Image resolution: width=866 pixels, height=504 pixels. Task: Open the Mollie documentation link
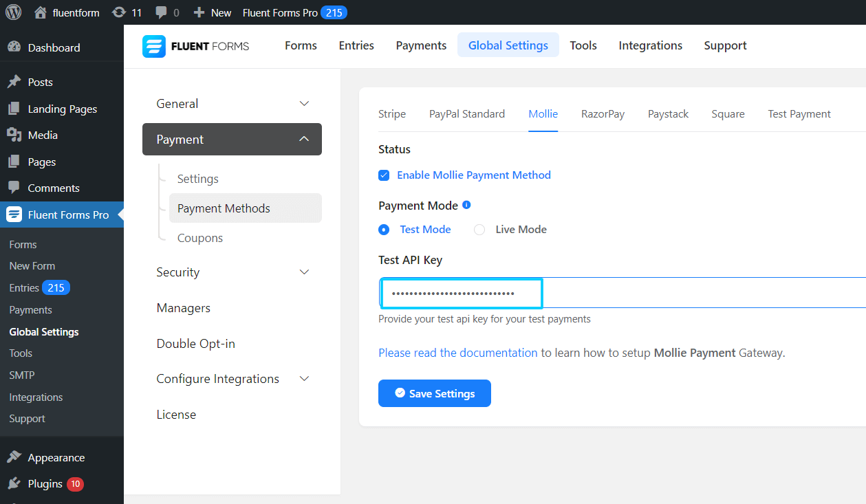coord(457,352)
